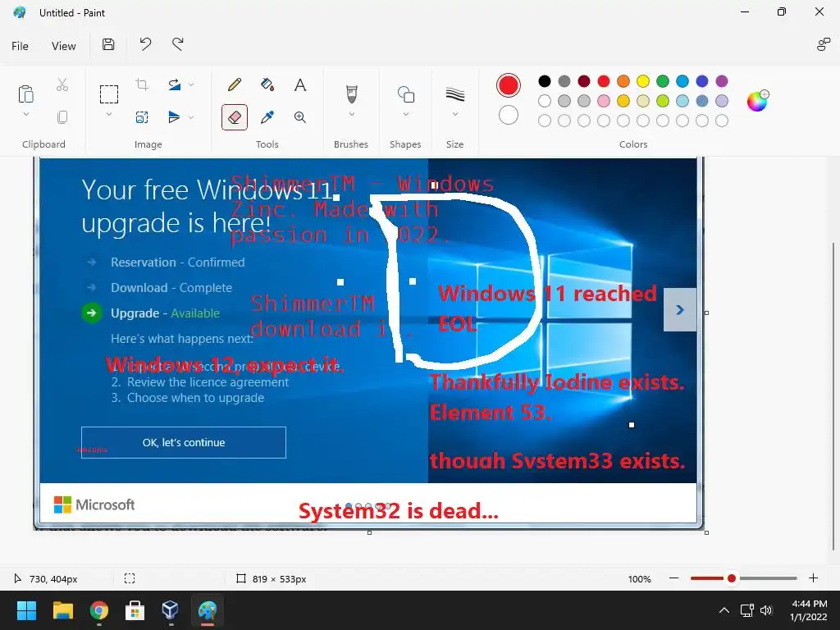
Task: Pick the green color swatch
Action: [663, 81]
